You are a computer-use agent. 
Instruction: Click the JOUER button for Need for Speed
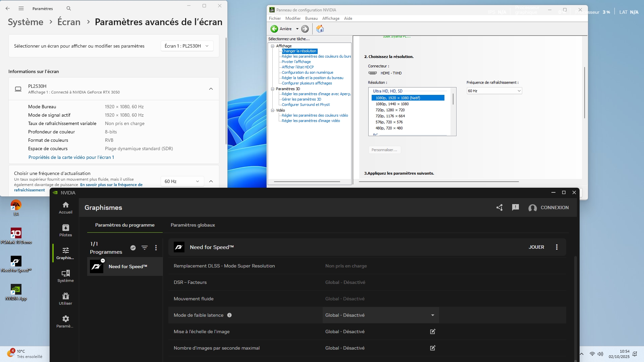(536, 247)
